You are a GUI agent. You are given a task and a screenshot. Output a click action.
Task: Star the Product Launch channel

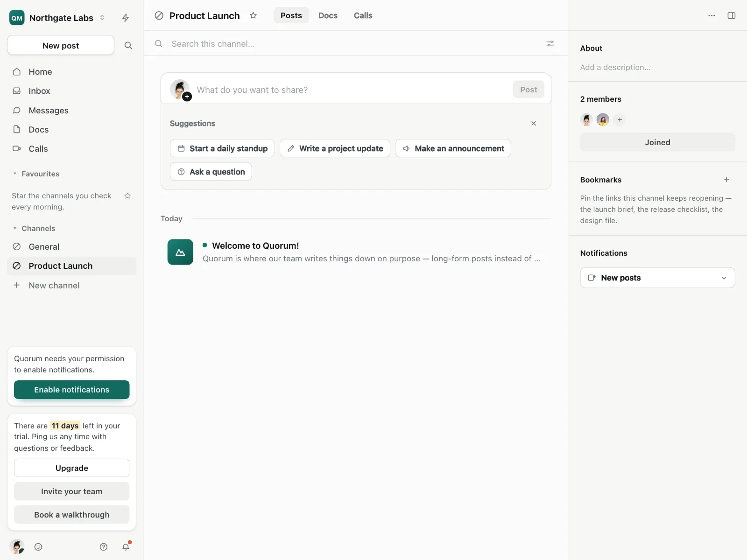pos(253,15)
